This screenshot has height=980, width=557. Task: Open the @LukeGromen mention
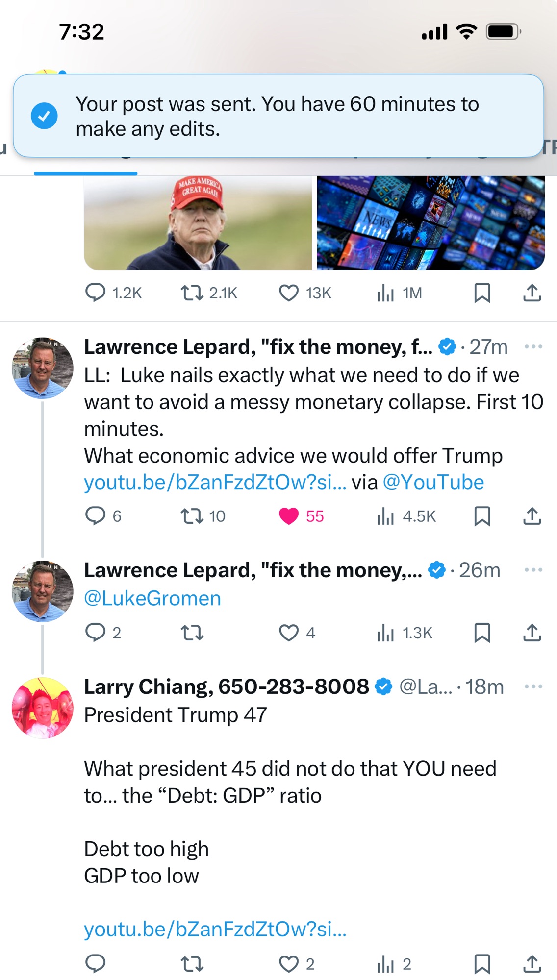pyautogui.click(x=152, y=598)
